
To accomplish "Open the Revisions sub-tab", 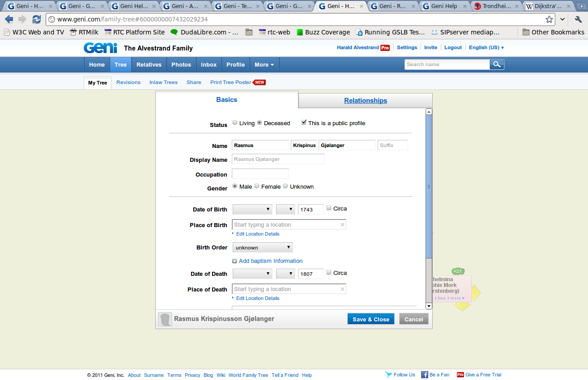I will 128,82.
